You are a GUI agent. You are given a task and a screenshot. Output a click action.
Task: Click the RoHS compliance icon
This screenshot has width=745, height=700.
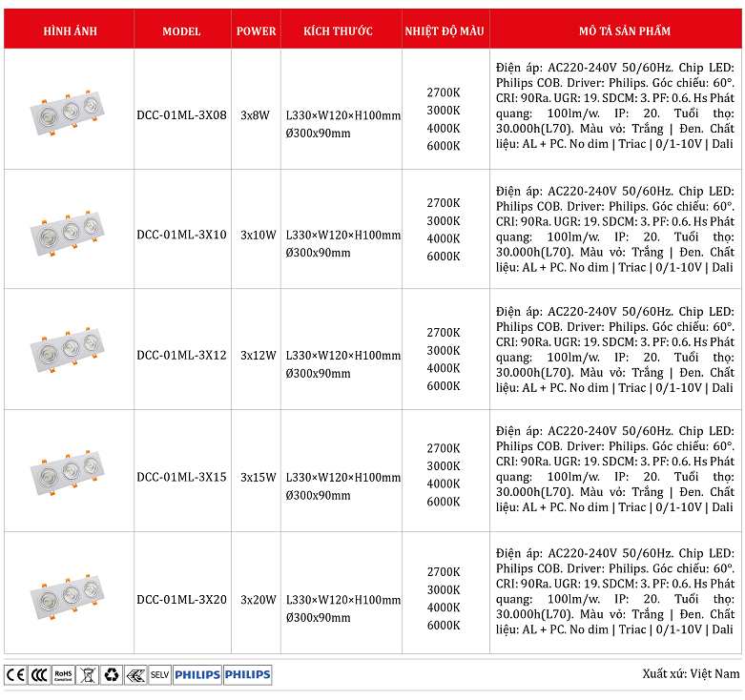[63, 674]
